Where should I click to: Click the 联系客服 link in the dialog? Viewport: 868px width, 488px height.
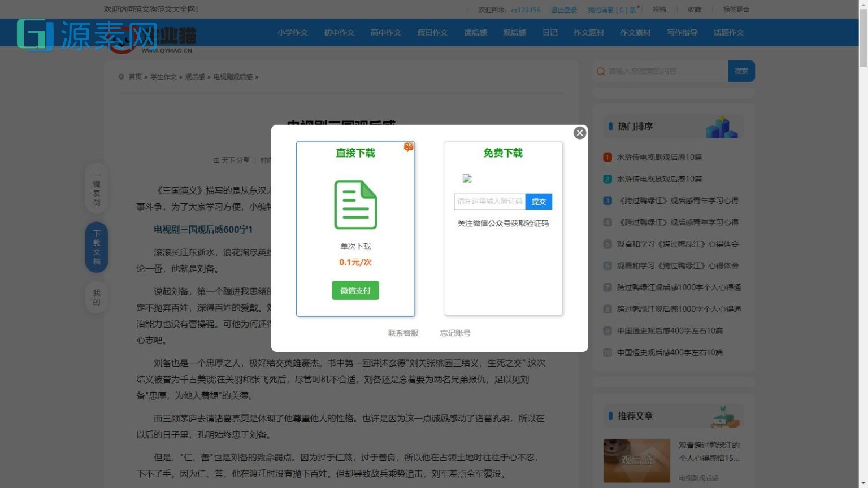tap(402, 333)
